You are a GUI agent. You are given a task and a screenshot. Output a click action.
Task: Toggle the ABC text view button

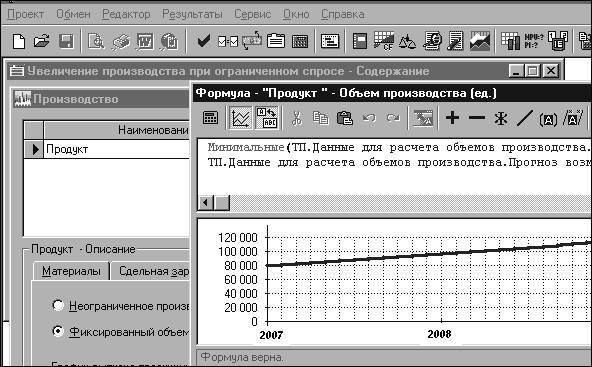coord(267,118)
